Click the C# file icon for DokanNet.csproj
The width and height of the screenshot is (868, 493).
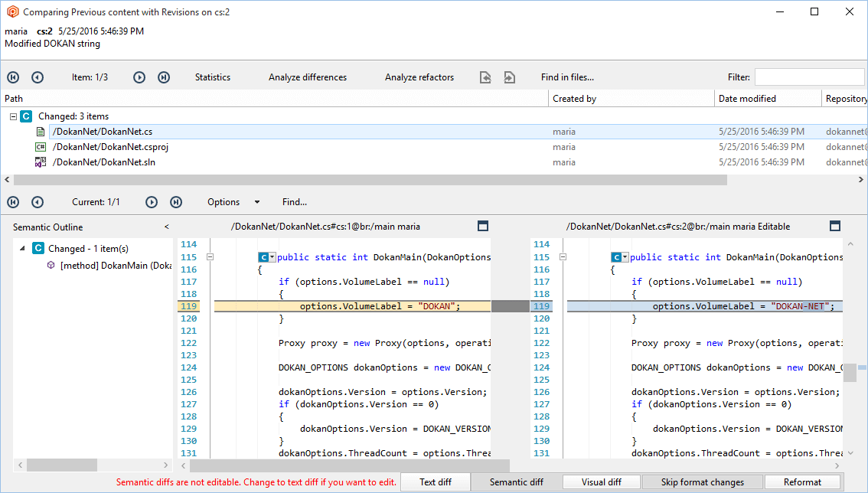[x=41, y=147]
